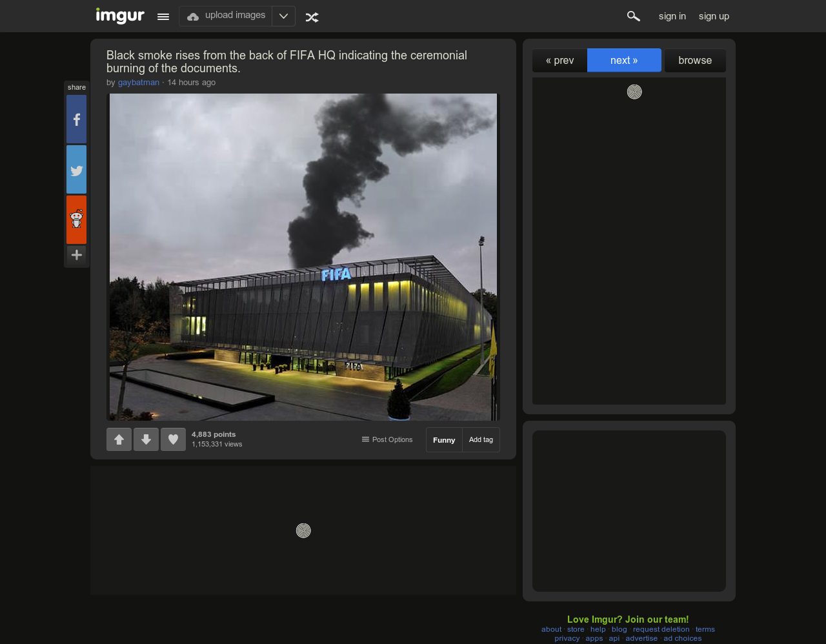This screenshot has width=826, height=644.
Task: Open the store footer link
Action: [576, 629]
